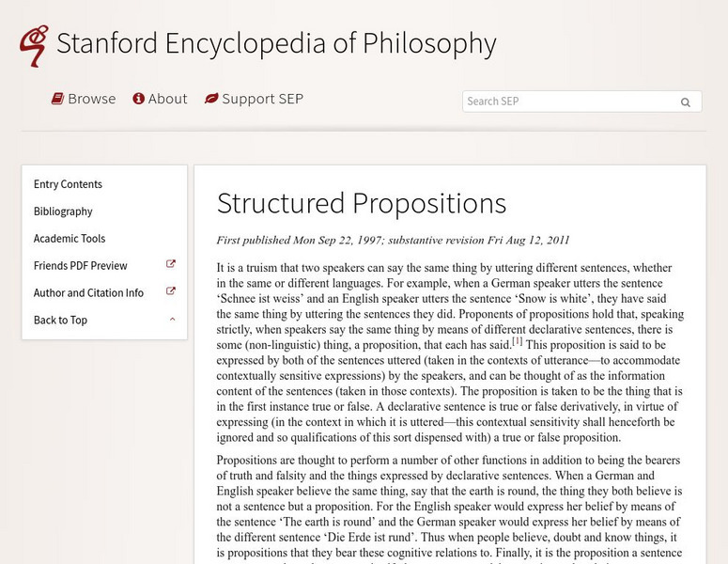Click the info circle icon beside About
Screen dimensions: 728x564
click(138, 99)
